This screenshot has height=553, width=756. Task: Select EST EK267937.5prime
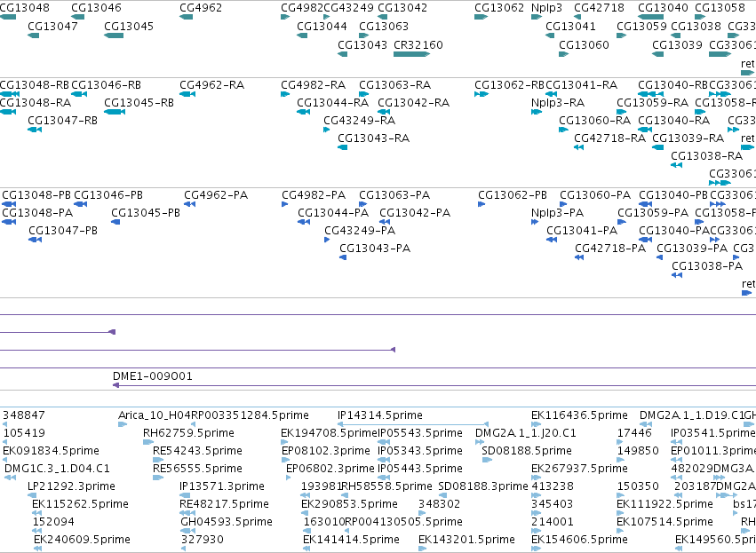pyautogui.click(x=579, y=469)
